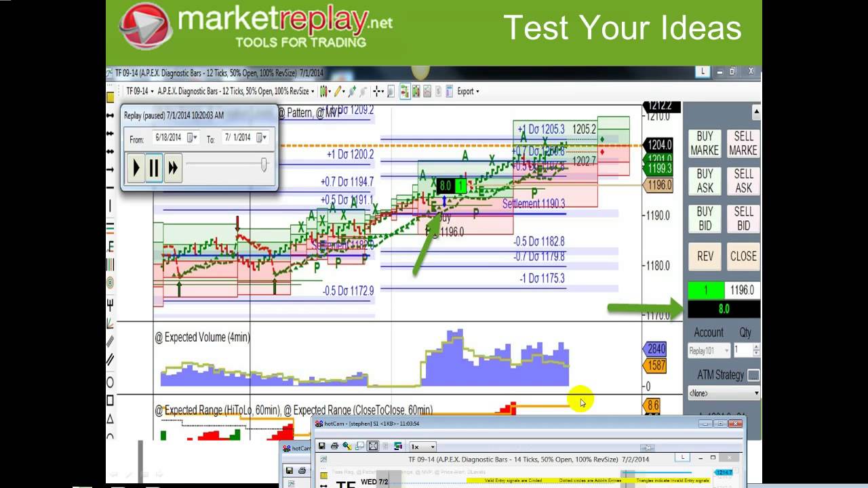Select the square drawing tool in sidebar

(111, 401)
